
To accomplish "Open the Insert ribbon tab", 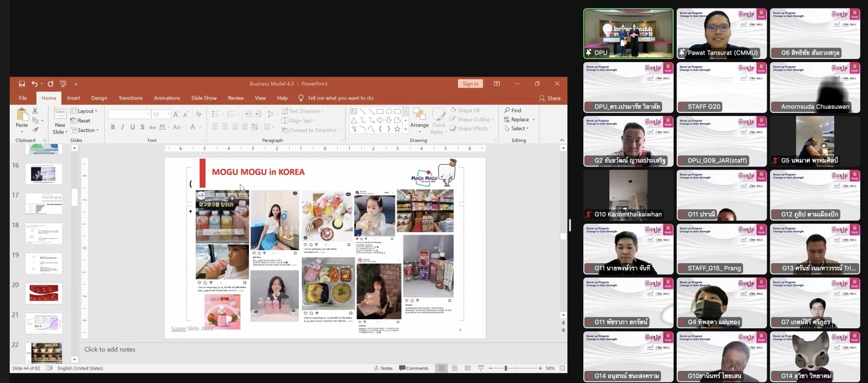I will click(73, 98).
